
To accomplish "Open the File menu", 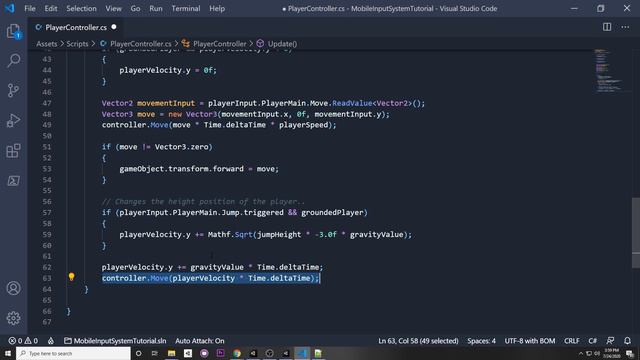I will pyautogui.click(x=30, y=9).
